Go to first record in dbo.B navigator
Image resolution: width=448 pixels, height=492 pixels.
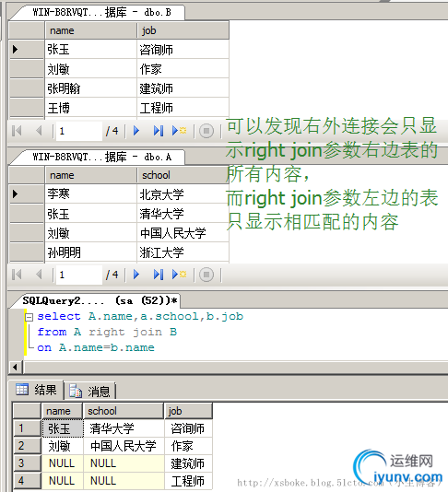click(x=17, y=131)
